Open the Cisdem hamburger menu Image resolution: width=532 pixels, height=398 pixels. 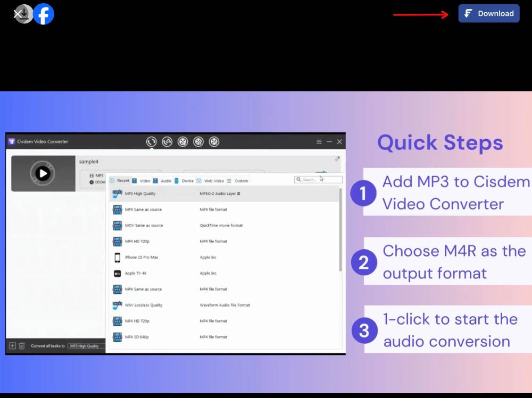point(319,142)
